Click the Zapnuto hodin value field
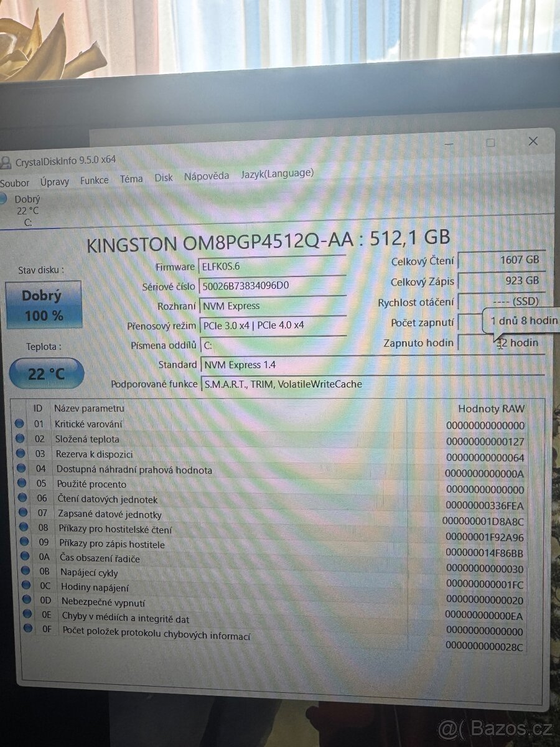The height and width of the screenshot is (747, 560). coord(502,343)
